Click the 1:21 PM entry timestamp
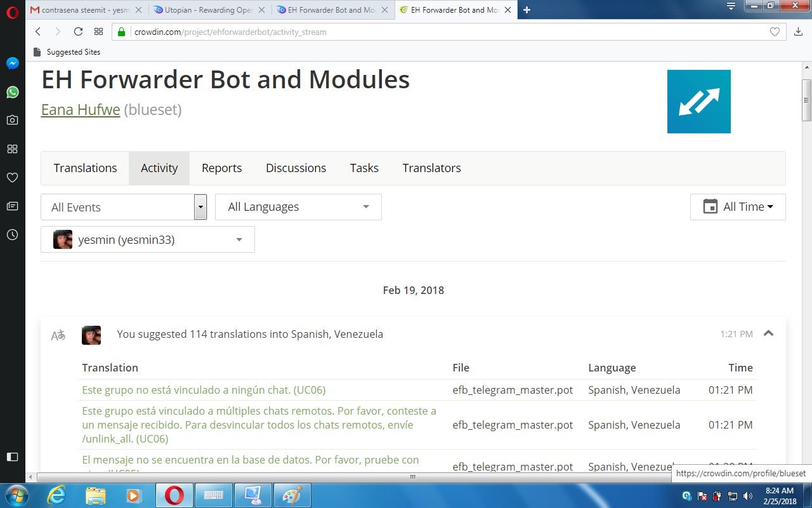Screen dimensions: 812x508 click(x=737, y=334)
